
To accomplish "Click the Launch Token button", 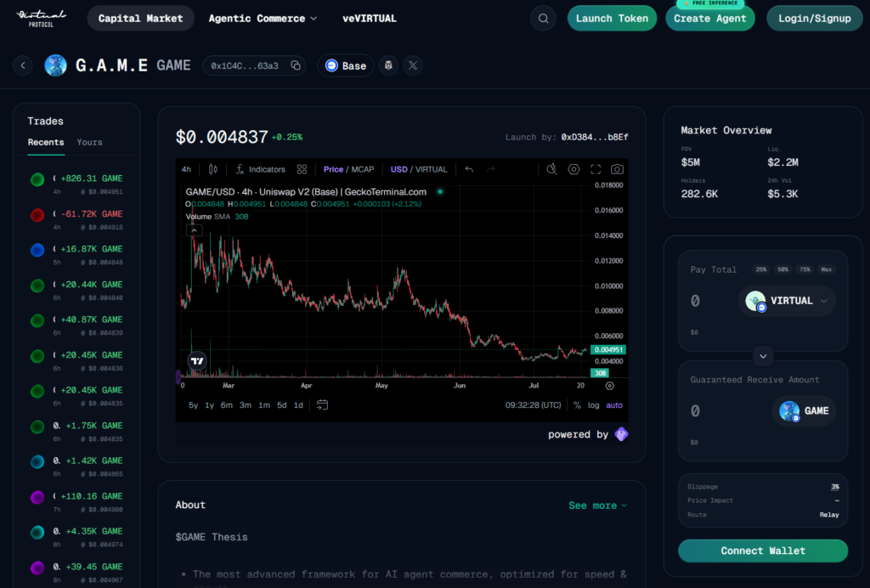I will [612, 19].
